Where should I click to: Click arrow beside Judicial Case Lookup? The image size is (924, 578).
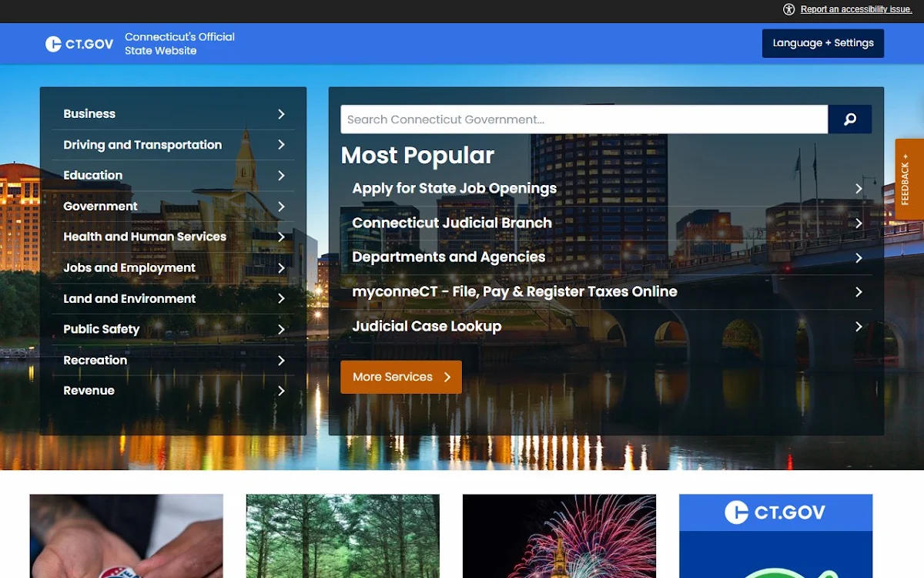pos(859,327)
